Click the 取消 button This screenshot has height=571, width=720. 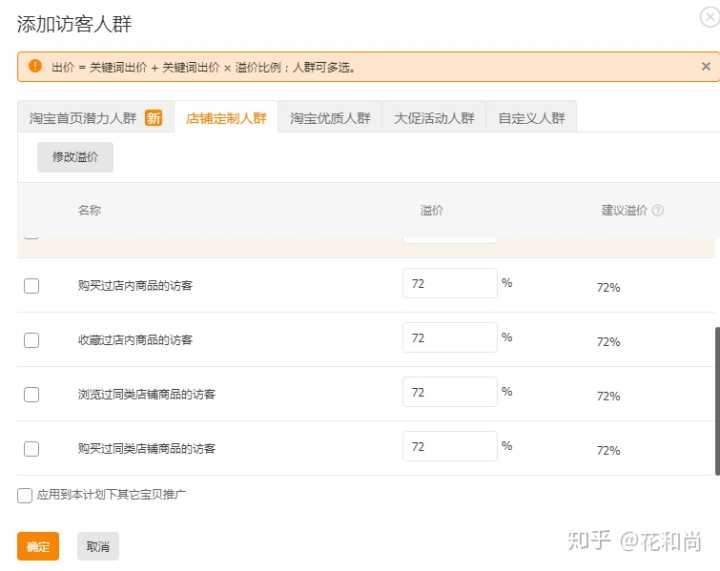coord(98,547)
